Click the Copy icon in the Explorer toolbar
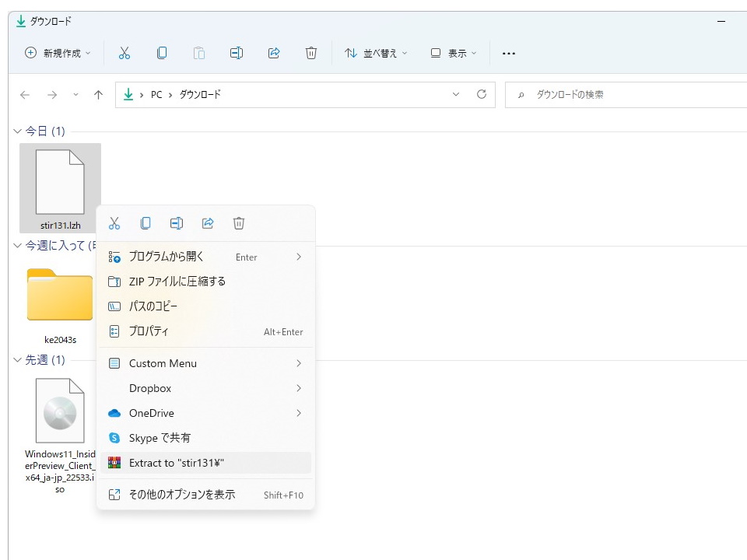Viewport: 747px width, 560px height. tap(162, 53)
